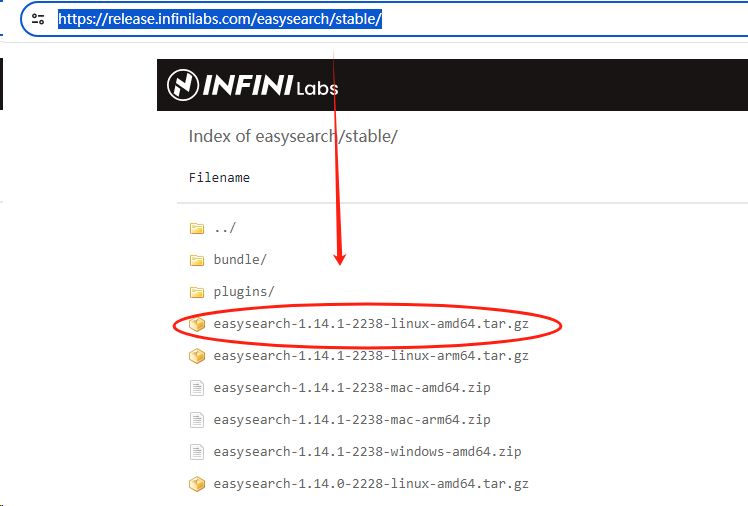Click file icon beside mac-arm64.zip
Screen dimensions: 748x506
[x=197, y=420]
